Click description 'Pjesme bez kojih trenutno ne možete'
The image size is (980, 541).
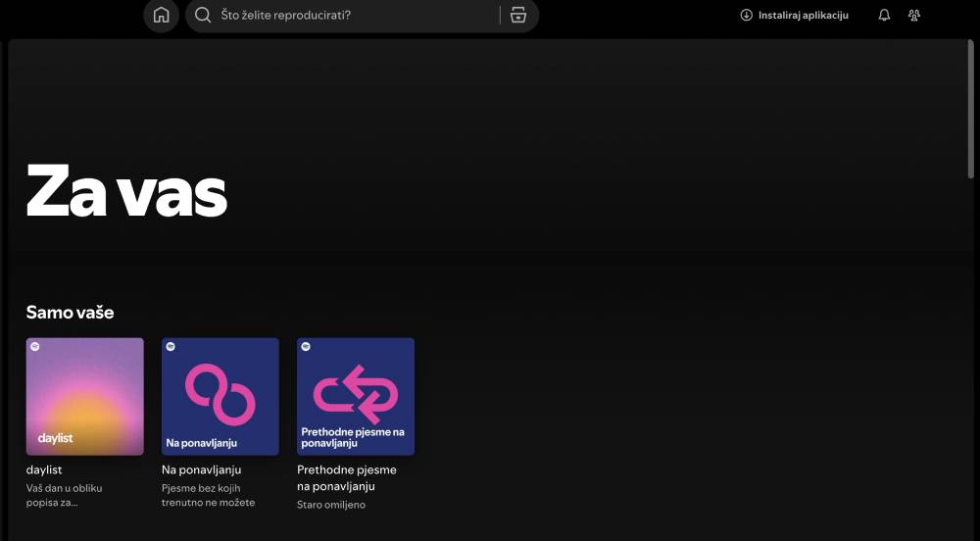(x=208, y=495)
